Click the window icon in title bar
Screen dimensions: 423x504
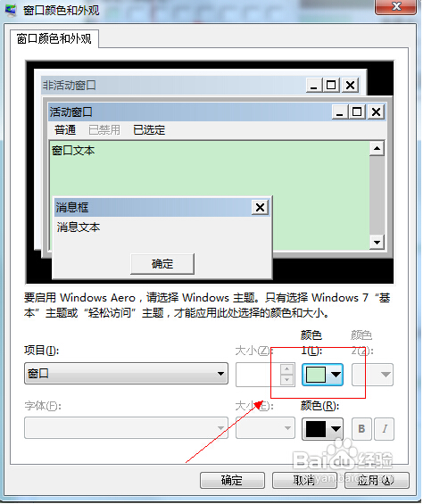pyautogui.click(x=11, y=10)
